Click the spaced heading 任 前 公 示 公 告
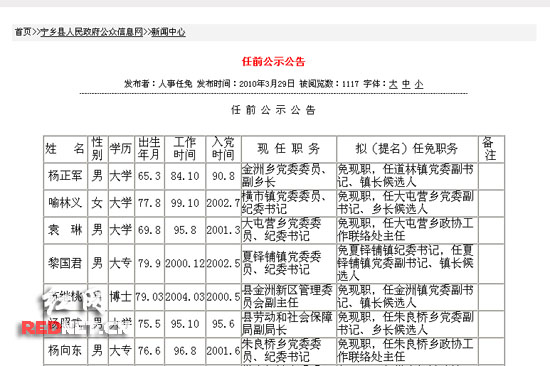 [x=274, y=110]
